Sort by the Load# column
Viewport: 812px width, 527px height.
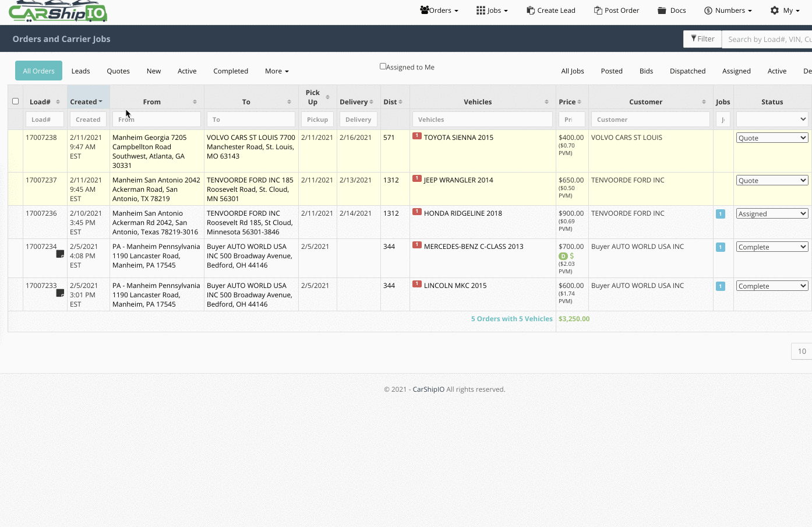tap(45, 102)
